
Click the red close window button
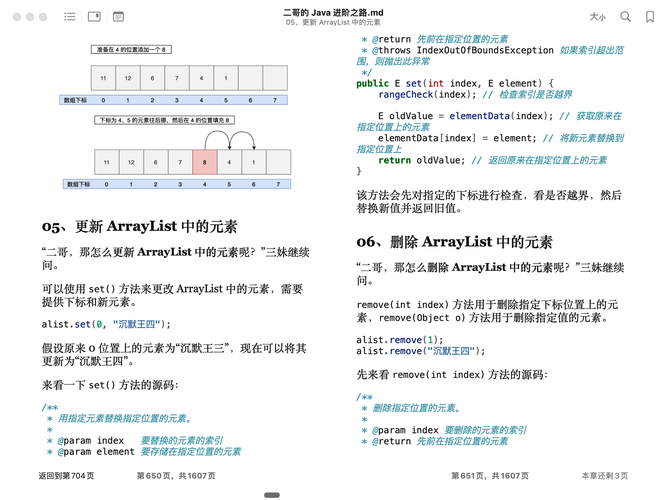point(16,17)
